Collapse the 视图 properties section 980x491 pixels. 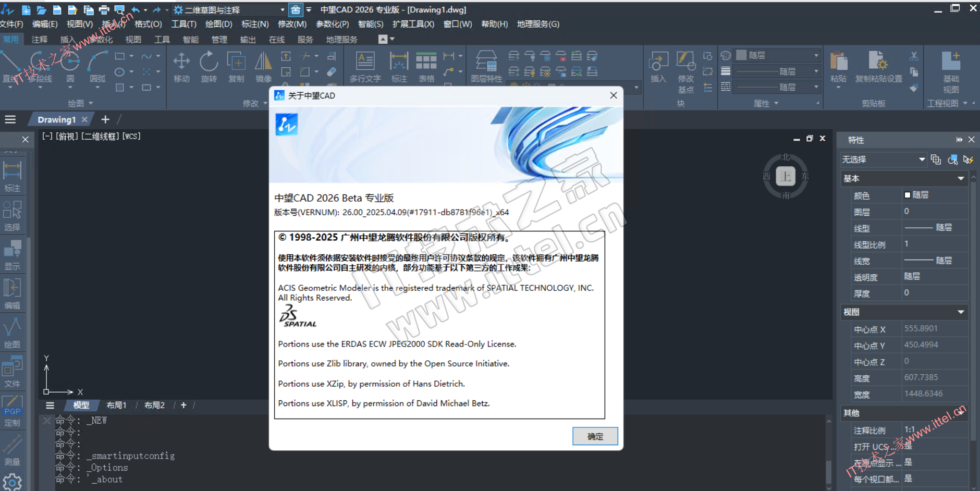(x=961, y=312)
